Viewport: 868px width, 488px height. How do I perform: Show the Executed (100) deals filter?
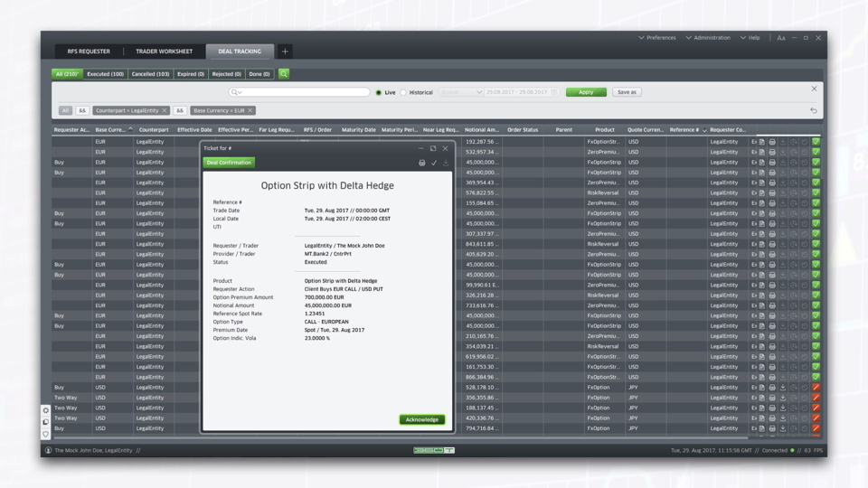point(105,74)
